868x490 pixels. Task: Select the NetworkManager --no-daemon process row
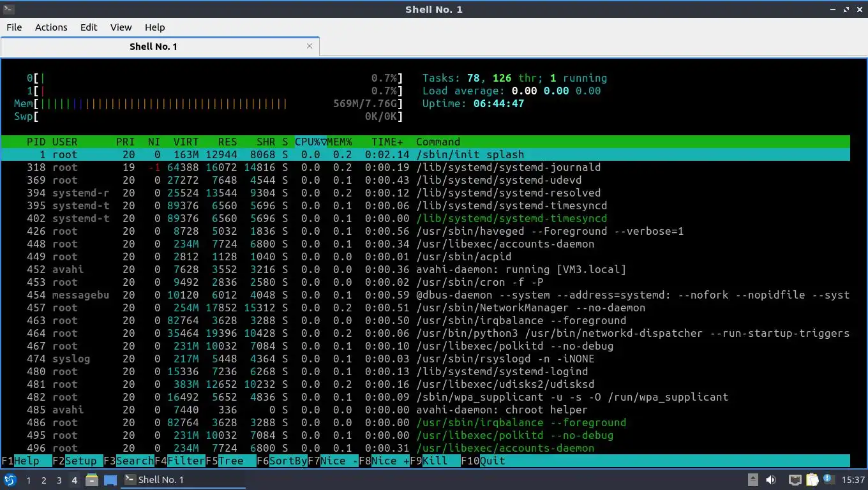[x=426, y=308]
